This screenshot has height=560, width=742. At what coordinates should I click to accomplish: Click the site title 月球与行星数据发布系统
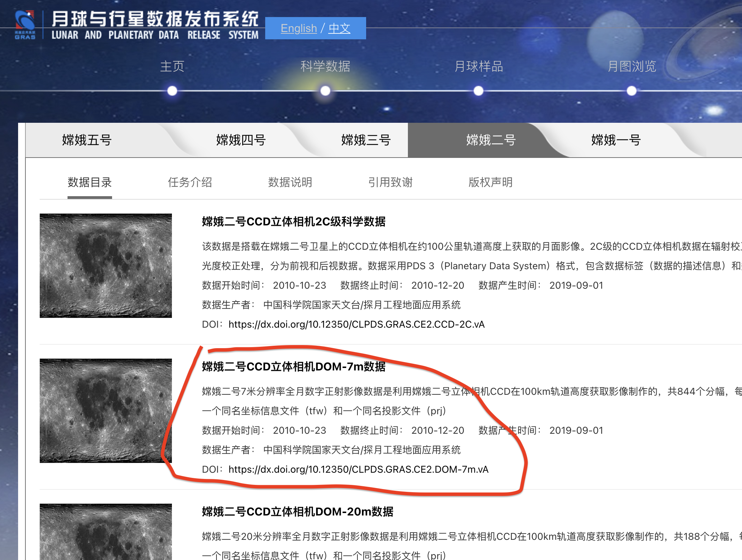[x=155, y=19]
